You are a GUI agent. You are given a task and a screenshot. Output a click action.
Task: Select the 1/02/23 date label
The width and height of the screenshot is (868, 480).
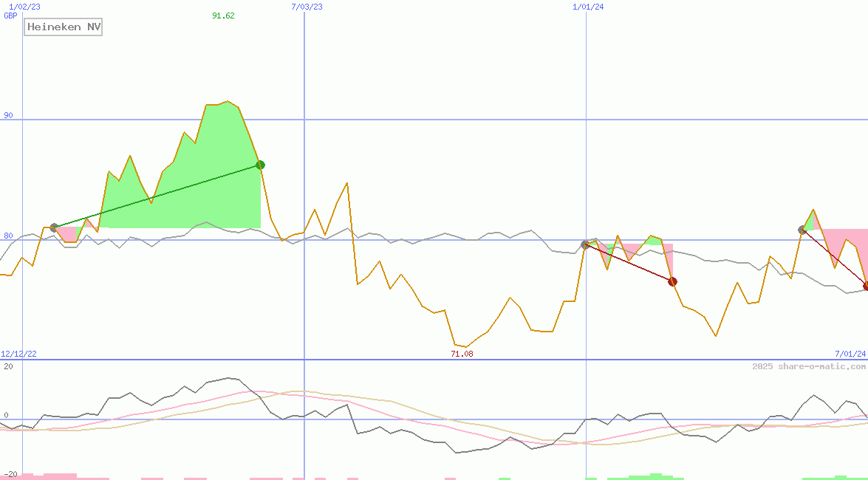tap(24, 7)
